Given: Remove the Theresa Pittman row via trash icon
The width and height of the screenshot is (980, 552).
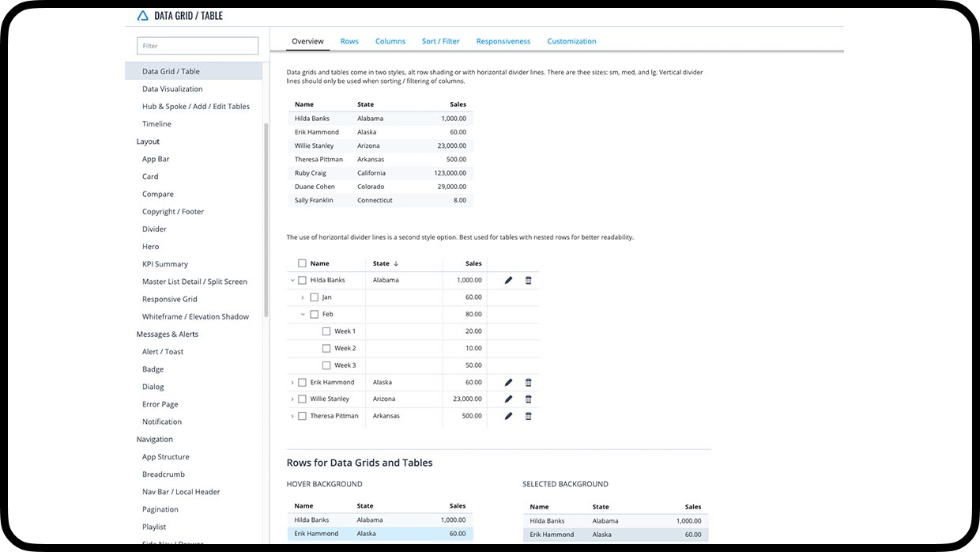Looking at the screenshot, I should tap(529, 416).
